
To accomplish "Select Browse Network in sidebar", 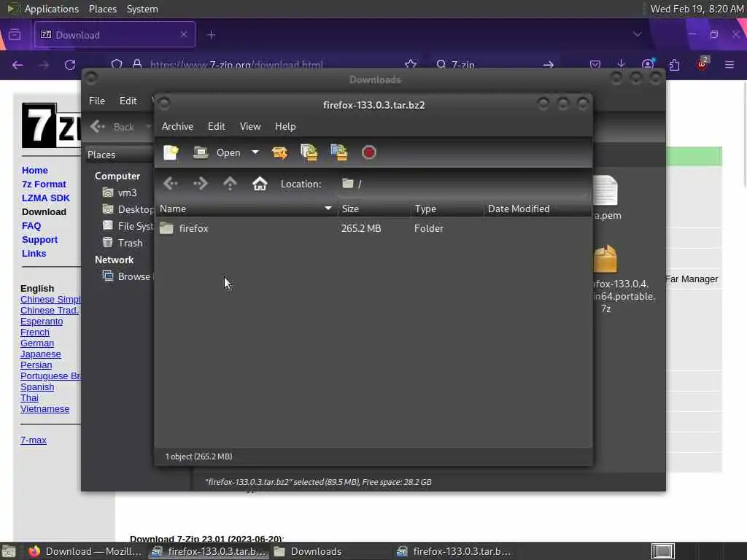I will coord(127,276).
